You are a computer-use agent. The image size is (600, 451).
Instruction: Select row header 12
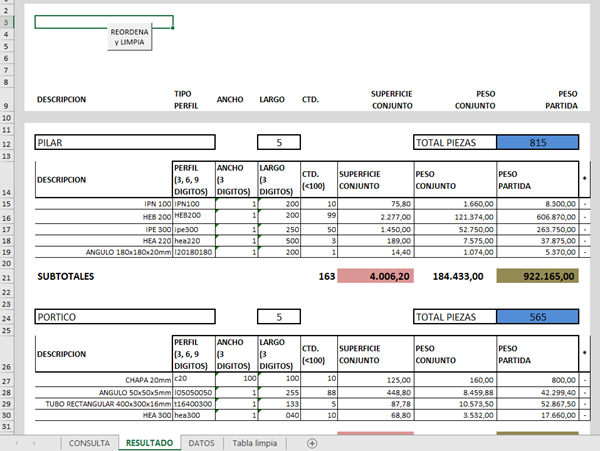(7, 144)
